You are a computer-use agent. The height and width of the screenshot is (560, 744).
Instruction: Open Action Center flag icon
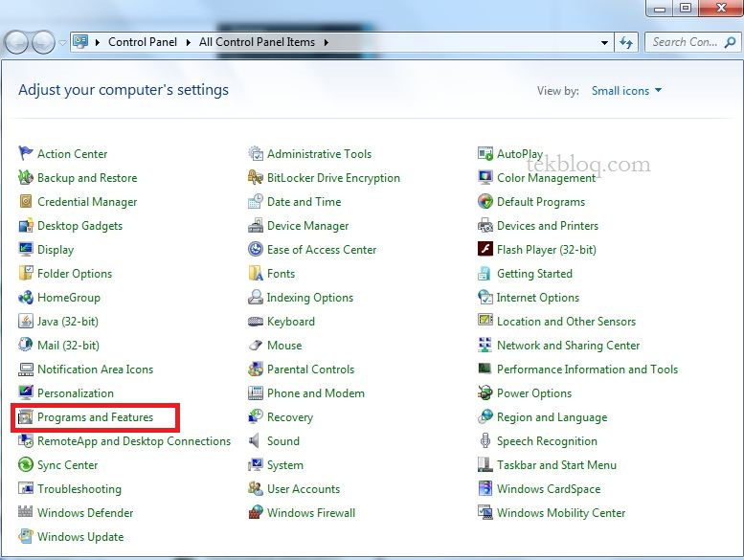point(25,153)
